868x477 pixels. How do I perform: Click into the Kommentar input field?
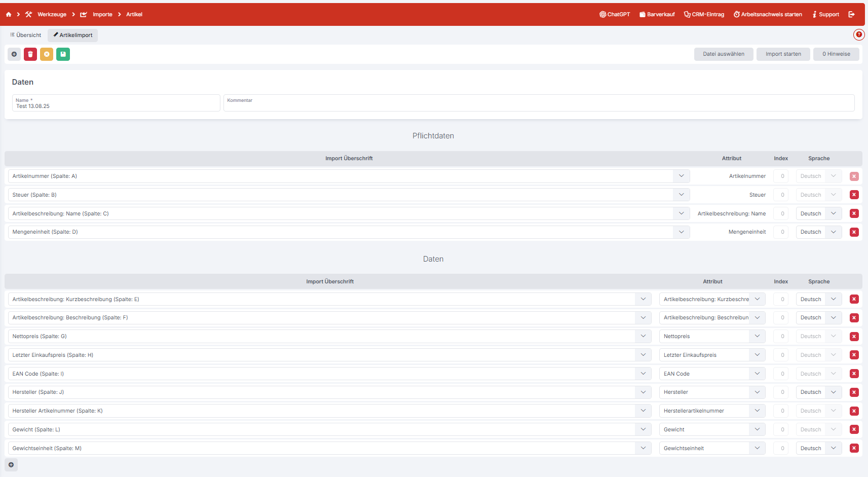[x=539, y=103]
